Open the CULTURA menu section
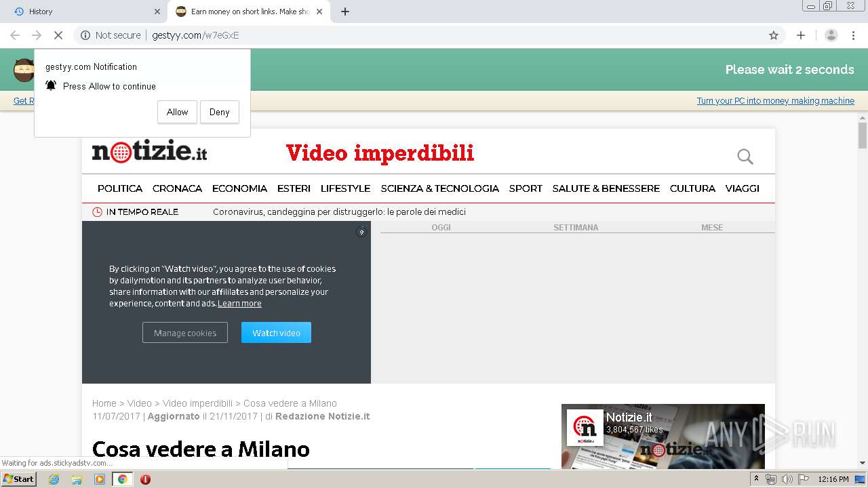The height and width of the screenshot is (488, 868). (x=692, y=188)
